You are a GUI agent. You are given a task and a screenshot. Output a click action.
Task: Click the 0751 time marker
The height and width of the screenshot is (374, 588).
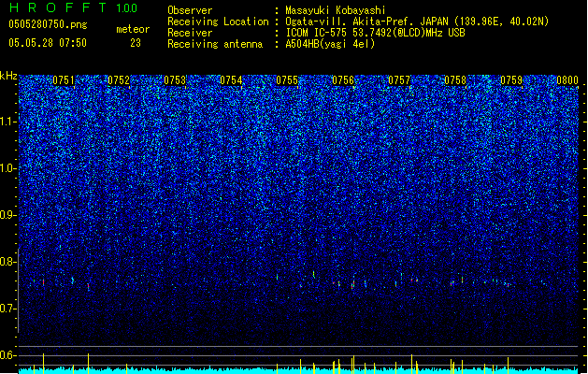point(64,80)
